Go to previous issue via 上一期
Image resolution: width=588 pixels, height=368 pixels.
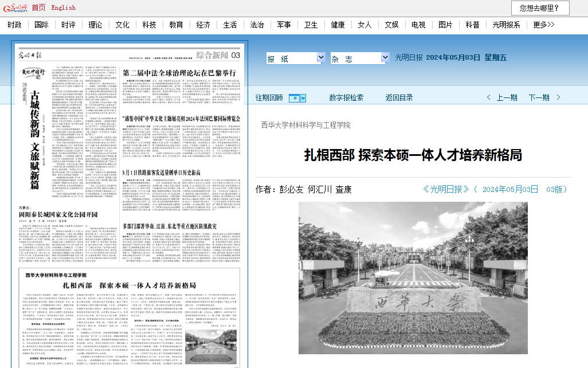[x=507, y=98]
